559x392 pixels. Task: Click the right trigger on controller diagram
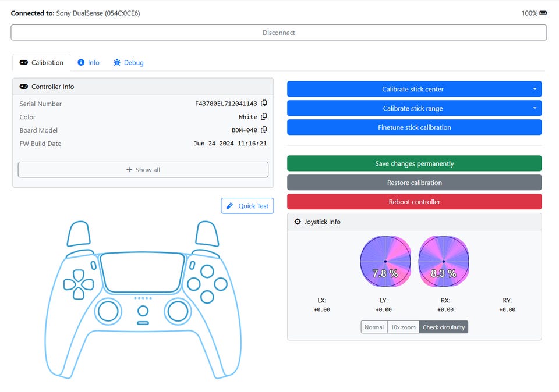click(207, 234)
